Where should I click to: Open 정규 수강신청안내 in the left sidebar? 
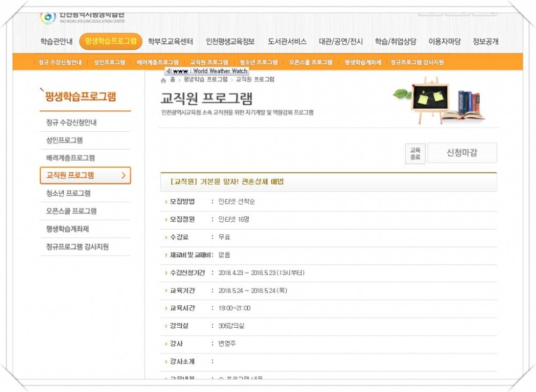pos(71,123)
